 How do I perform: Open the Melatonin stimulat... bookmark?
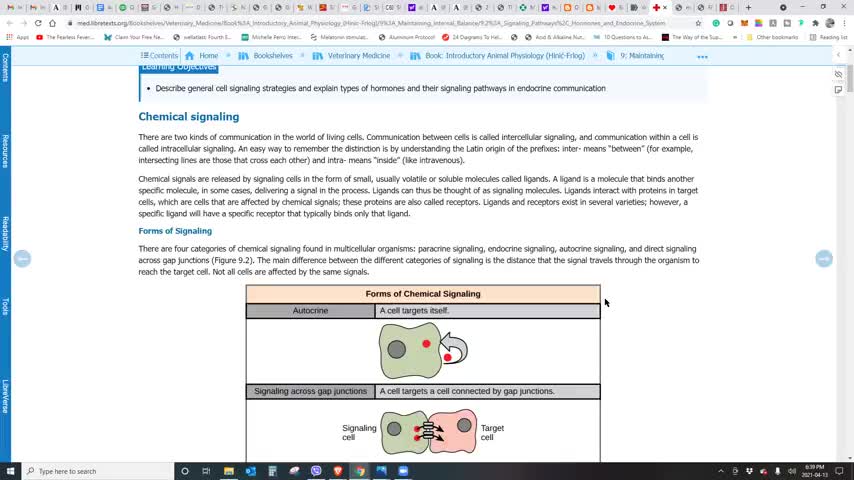(x=339, y=37)
